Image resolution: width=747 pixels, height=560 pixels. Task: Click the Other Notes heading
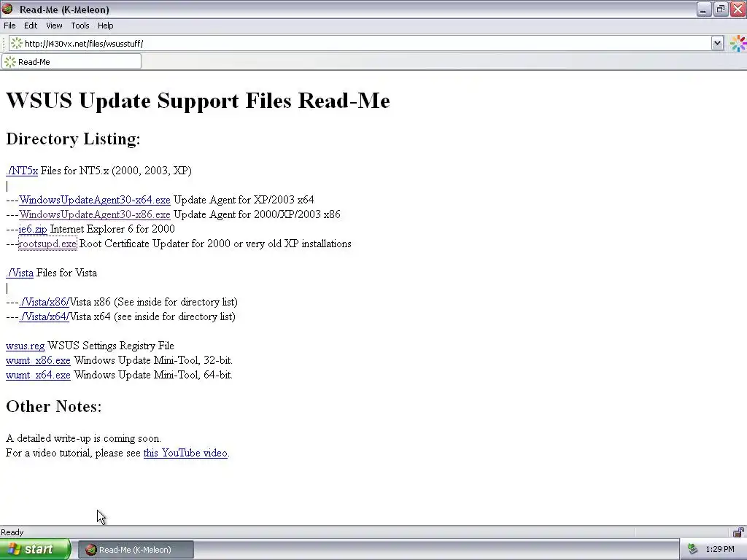pyautogui.click(x=54, y=406)
